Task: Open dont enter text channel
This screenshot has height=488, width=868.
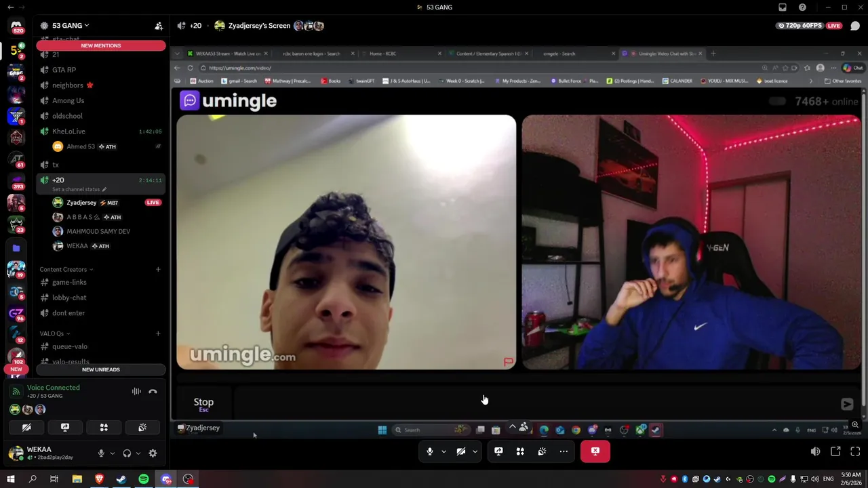Action: coord(101,313)
